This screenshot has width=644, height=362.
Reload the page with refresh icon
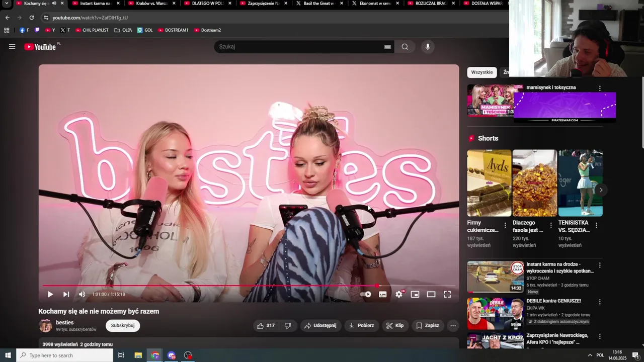click(31, 18)
